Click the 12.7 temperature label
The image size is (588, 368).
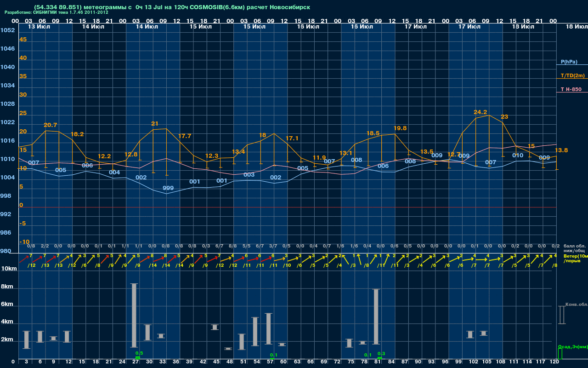(453, 155)
